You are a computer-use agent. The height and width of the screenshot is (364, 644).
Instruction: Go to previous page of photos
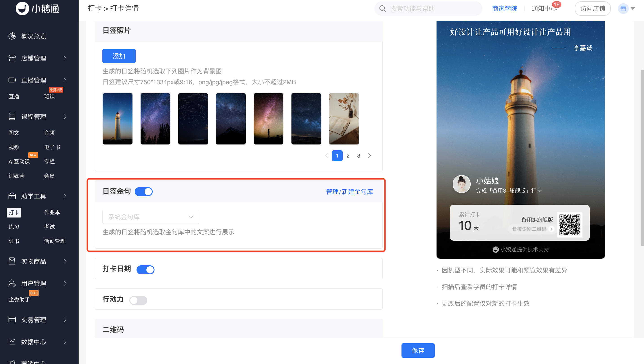point(326,156)
